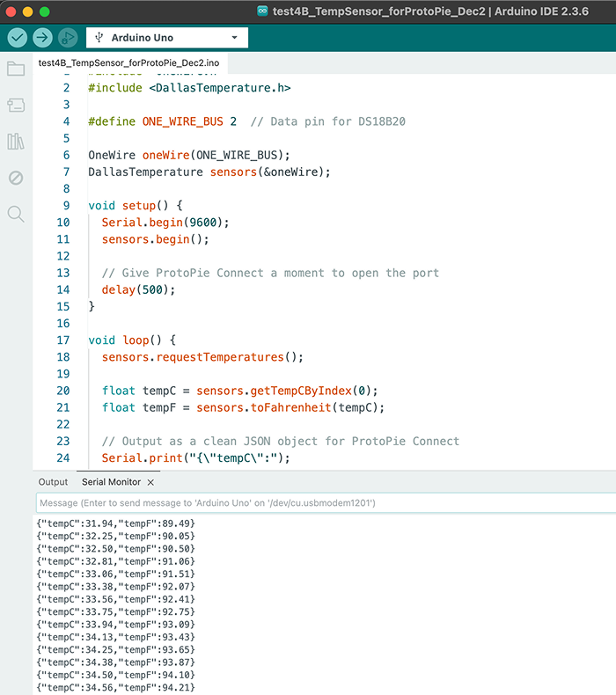616x695 pixels.
Task: Click serial output row tempC 34.13
Action: (116, 638)
